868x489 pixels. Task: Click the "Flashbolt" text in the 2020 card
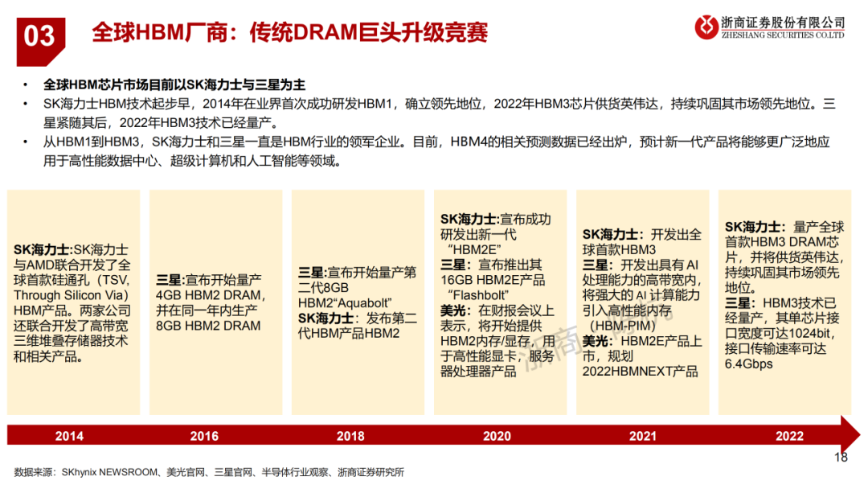(x=477, y=295)
